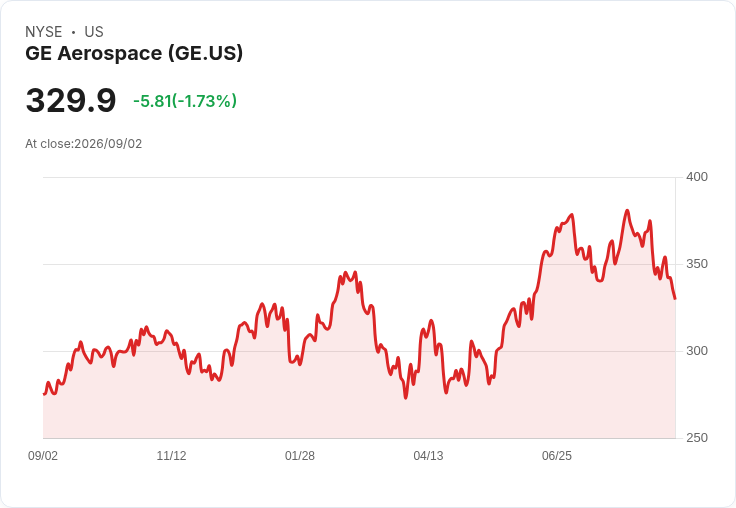The image size is (736, 508).
Task: Select the 400 y-axis label
Action: click(697, 177)
